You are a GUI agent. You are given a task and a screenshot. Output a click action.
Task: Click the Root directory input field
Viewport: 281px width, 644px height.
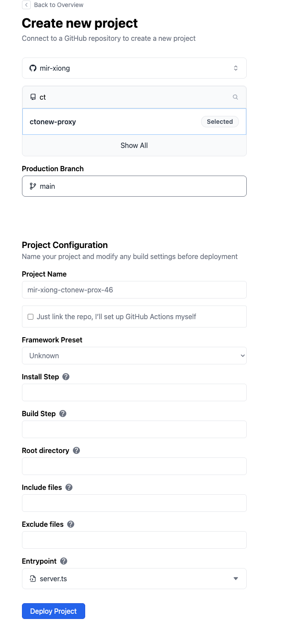tap(134, 466)
